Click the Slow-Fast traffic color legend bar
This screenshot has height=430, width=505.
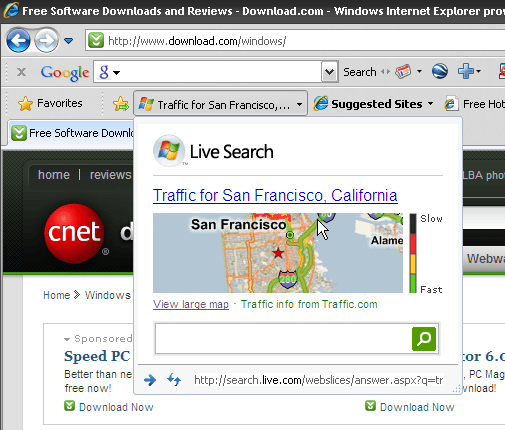(x=413, y=253)
